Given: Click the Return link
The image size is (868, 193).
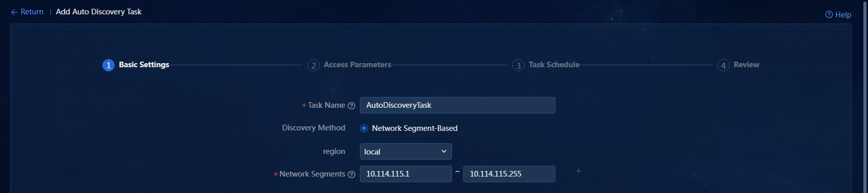Looking at the screenshot, I should coord(32,12).
